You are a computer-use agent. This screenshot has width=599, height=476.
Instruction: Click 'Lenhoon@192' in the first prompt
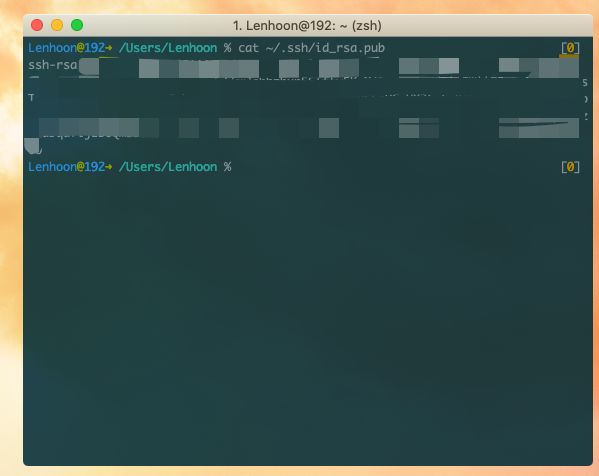[66, 48]
